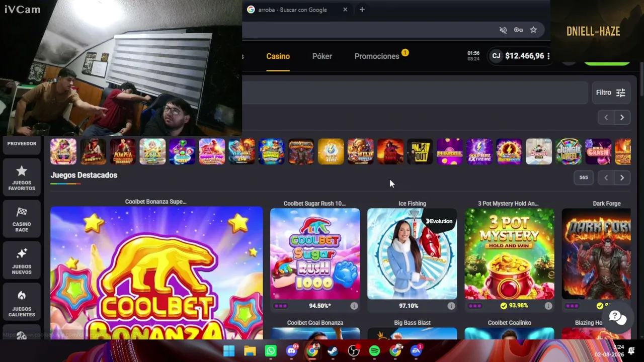
Task: Open the live chat support bubble
Action: [617, 317]
